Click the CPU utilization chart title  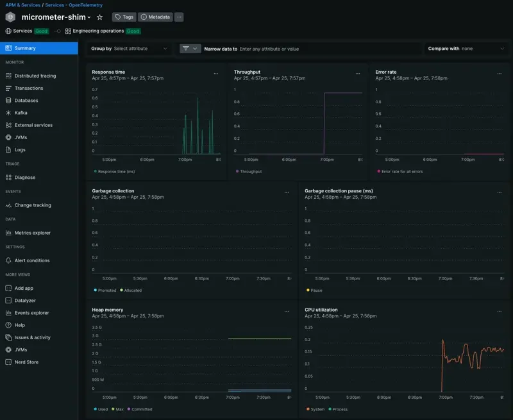coord(321,310)
